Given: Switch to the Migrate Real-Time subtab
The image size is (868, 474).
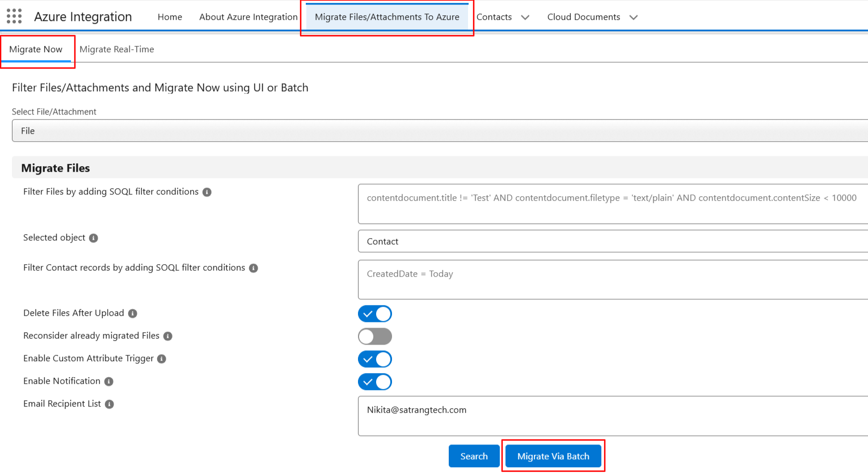Looking at the screenshot, I should pos(117,49).
